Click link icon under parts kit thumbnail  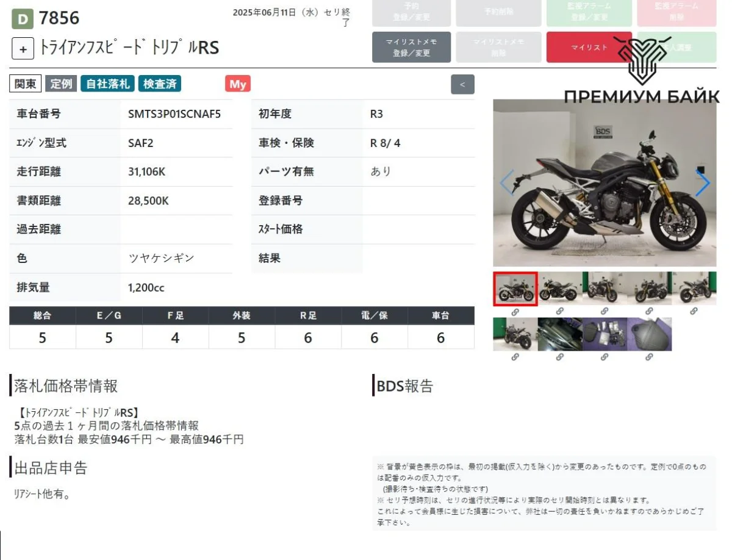coord(605,357)
